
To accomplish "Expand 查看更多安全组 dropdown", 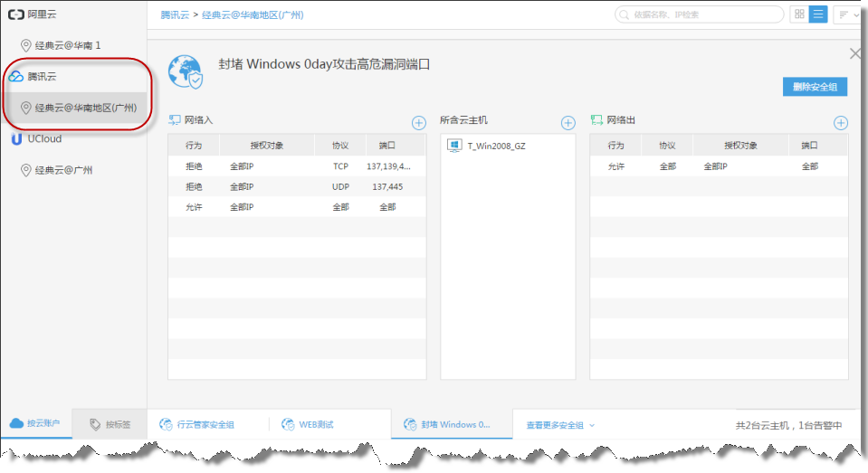I will point(561,424).
